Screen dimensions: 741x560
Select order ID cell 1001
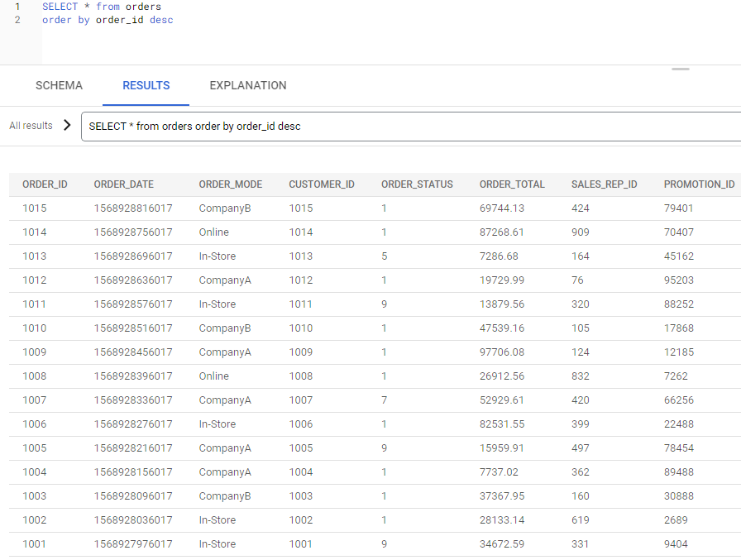click(35, 544)
